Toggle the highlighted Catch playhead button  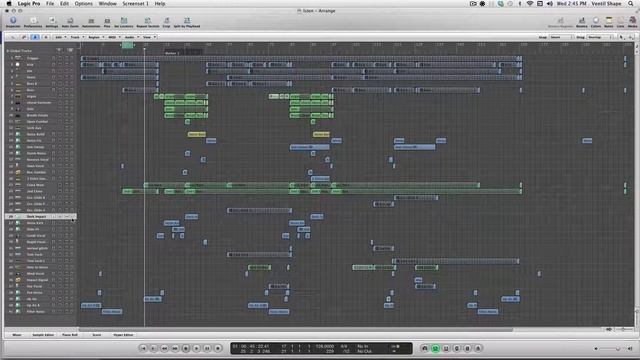coord(35,37)
